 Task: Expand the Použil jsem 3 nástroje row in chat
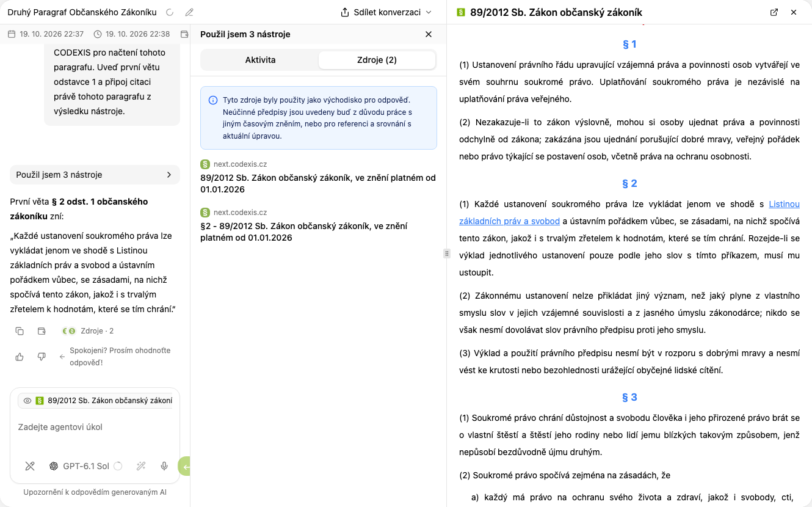pyautogui.click(x=95, y=175)
